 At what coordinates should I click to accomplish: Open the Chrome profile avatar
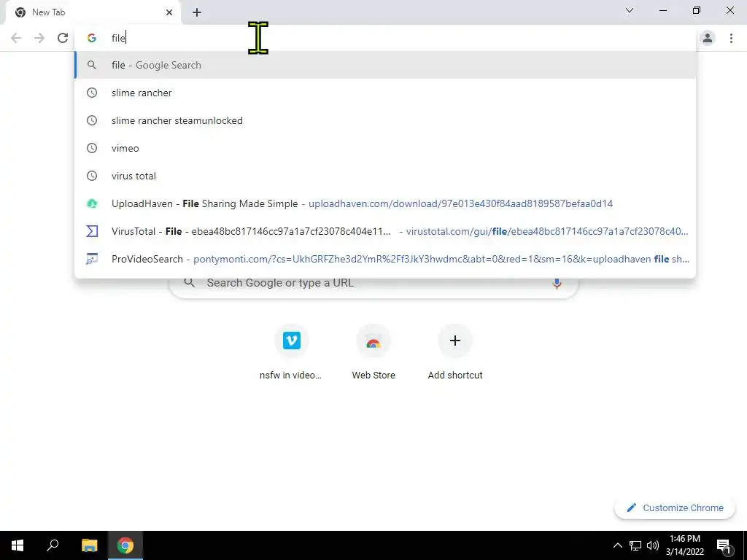pyautogui.click(x=708, y=38)
